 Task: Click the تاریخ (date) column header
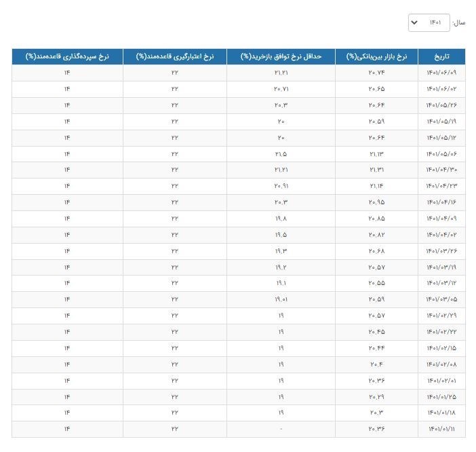pyautogui.click(x=441, y=56)
